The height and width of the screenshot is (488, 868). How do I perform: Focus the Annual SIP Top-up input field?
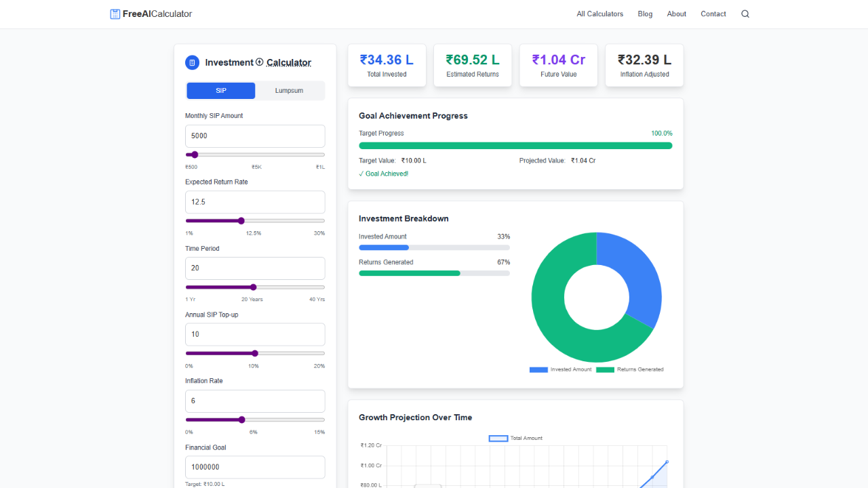(x=255, y=334)
